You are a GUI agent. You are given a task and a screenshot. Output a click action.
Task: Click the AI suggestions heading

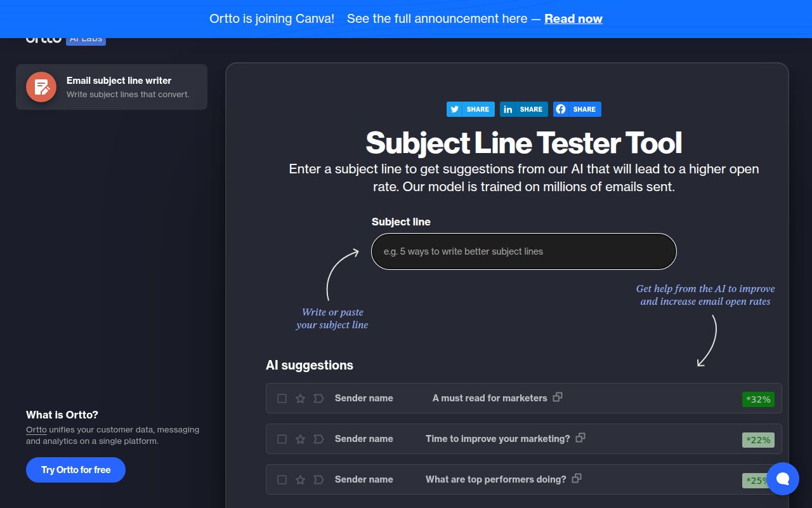310,365
